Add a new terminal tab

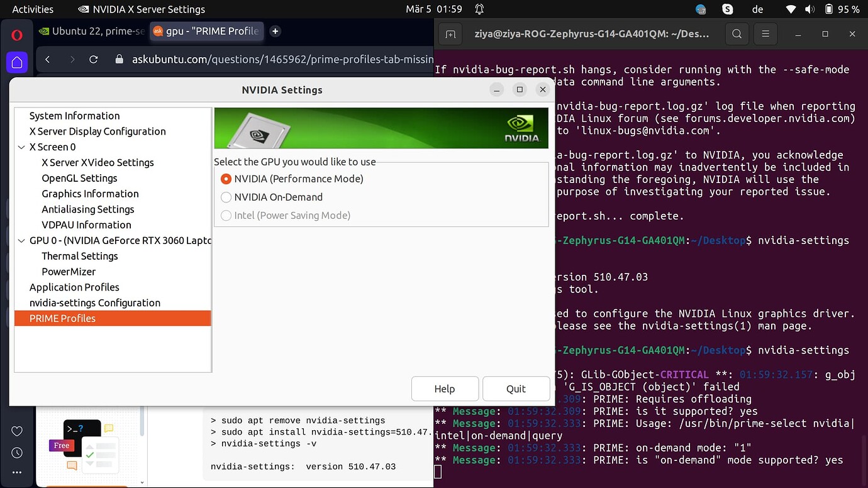click(450, 34)
